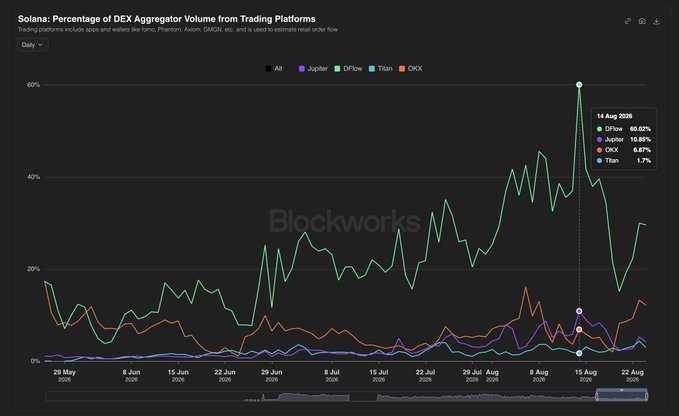Toggle the Jupiter series in legend
Screen dimensions: 679x416
click(x=313, y=68)
